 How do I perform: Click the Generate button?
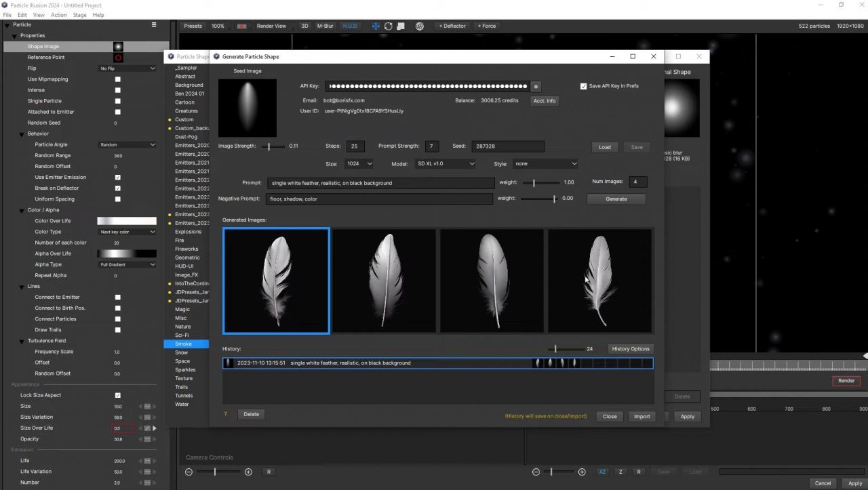(x=616, y=199)
